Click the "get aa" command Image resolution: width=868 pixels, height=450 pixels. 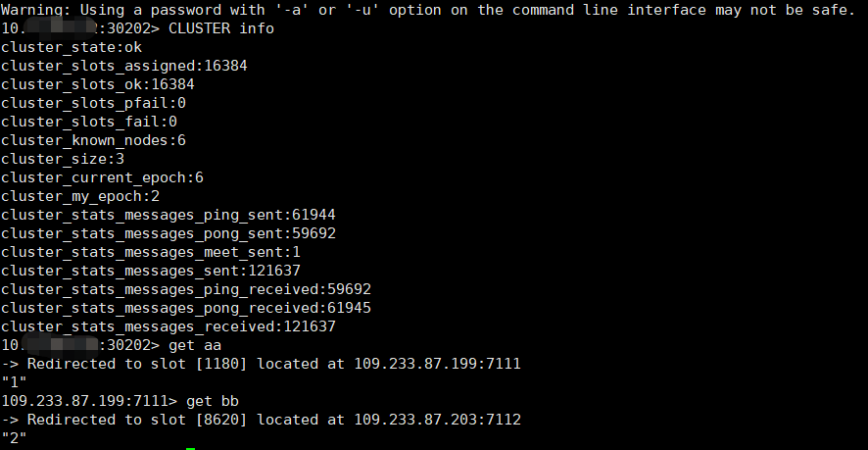click(195, 345)
